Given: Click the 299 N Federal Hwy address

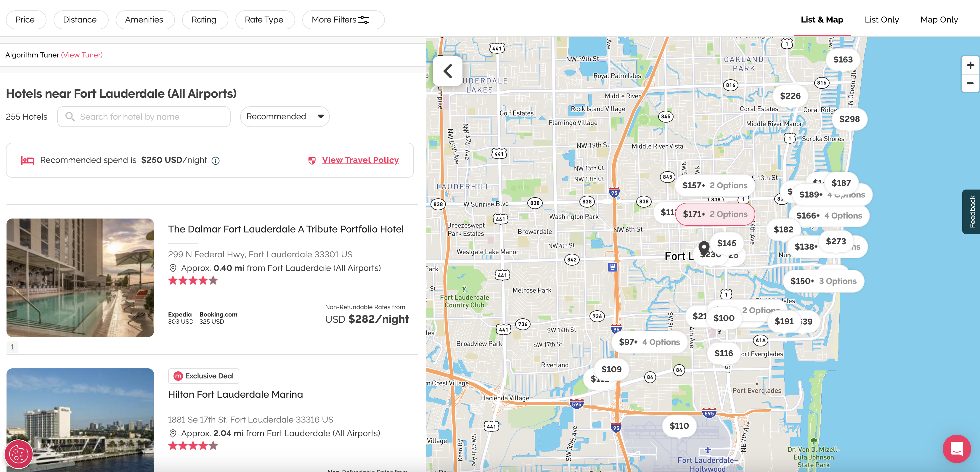Looking at the screenshot, I should [260, 254].
